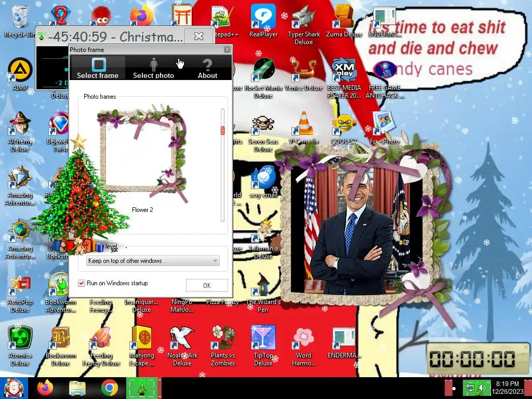
Task: Switch to the Select frame tab
Action: click(x=98, y=68)
